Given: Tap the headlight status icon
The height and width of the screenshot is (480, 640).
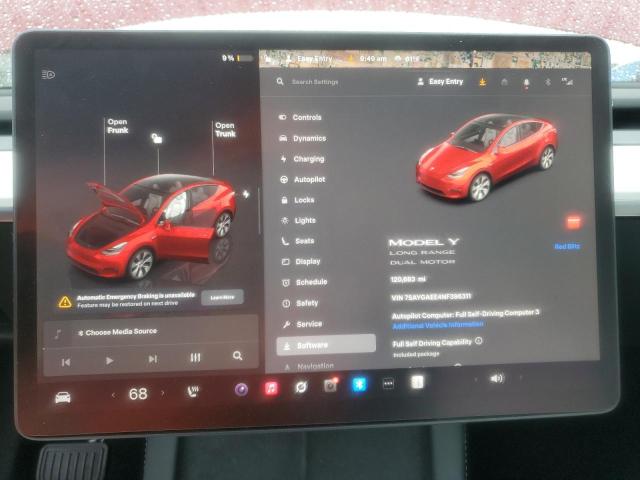Looking at the screenshot, I should [48, 75].
